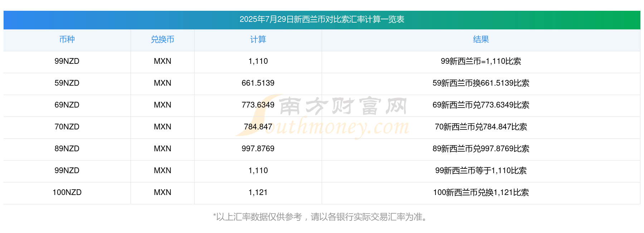This screenshot has height=233, width=644.
Task: Select the 币种 column header
Action: pyautogui.click(x=67, y=39)
